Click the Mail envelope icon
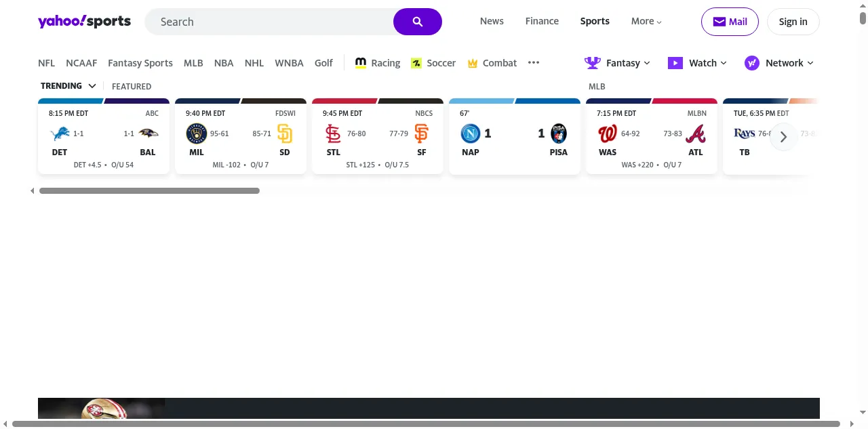868x429 pixels. 719,22
